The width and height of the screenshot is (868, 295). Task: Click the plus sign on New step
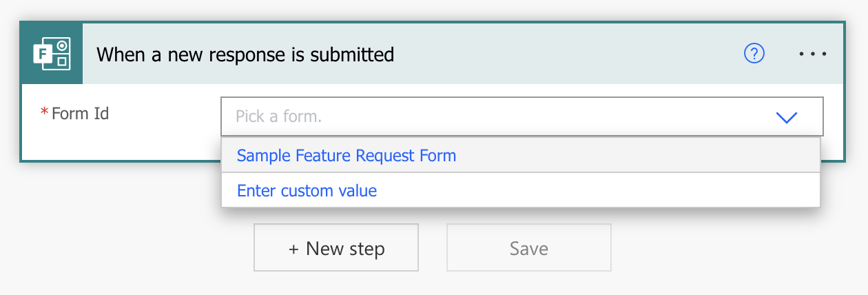tap(293, 249)
